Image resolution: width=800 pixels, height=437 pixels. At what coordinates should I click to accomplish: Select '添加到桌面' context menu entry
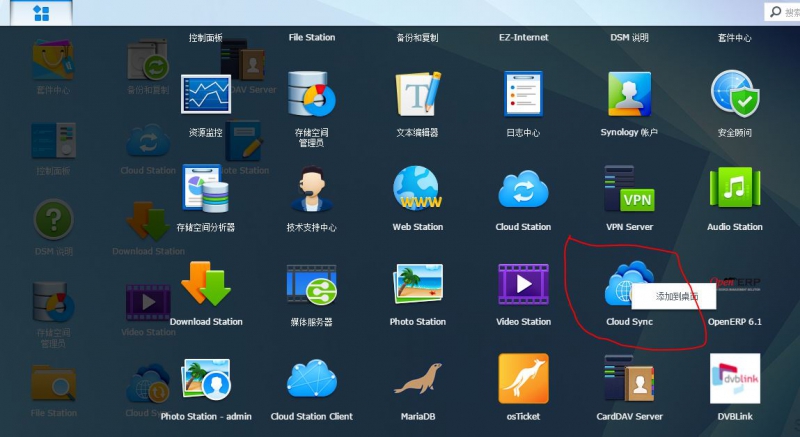pyautogui.click(x=678, y=296)
